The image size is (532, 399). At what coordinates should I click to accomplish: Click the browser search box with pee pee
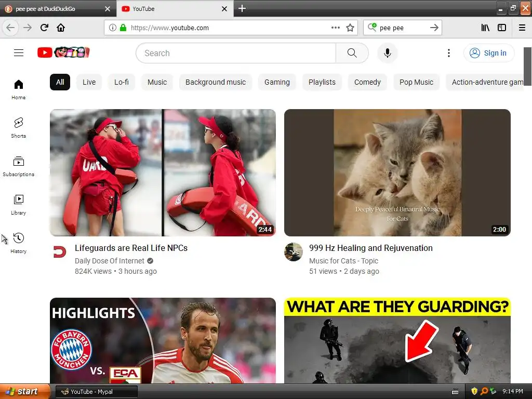coord(402,28)
